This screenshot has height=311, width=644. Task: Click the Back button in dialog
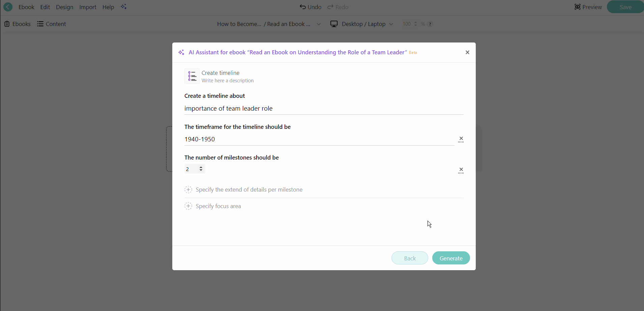coord(410,258)
